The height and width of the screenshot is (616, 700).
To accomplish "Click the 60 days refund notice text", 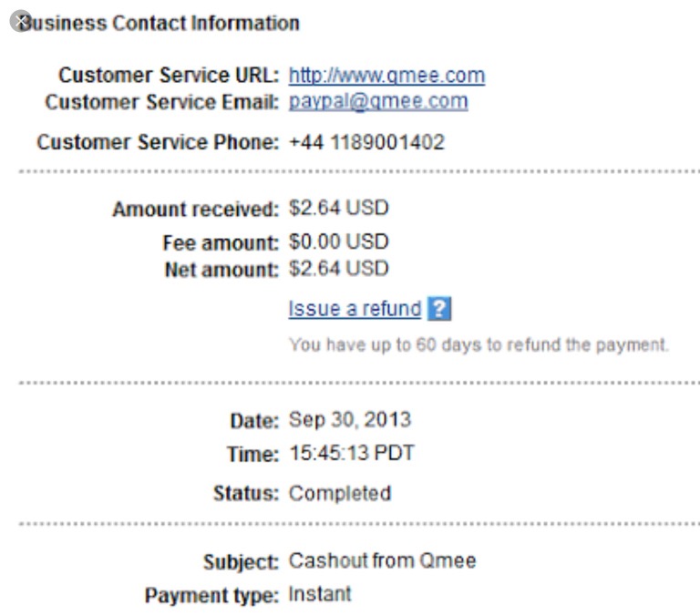I will click(479, 345).
